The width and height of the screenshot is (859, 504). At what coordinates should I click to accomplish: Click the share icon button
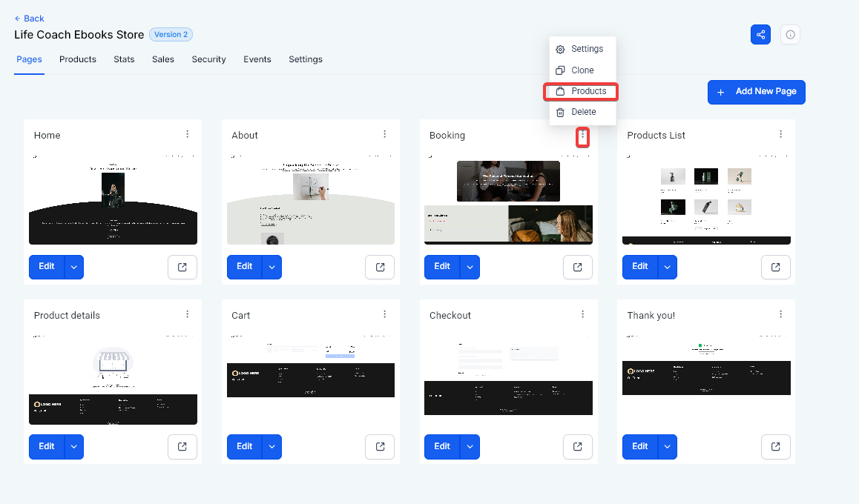pos(760,35)
